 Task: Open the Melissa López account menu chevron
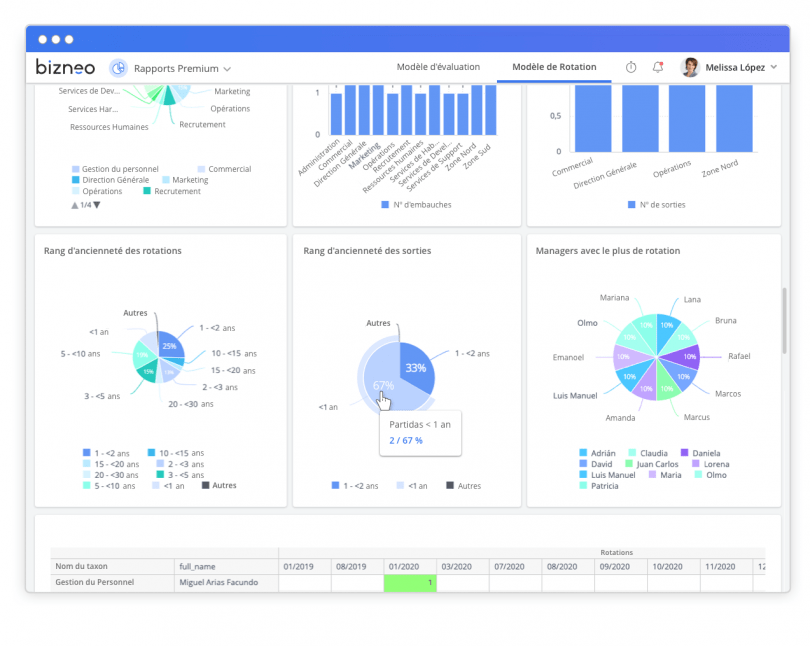click(x=772, y=67)
